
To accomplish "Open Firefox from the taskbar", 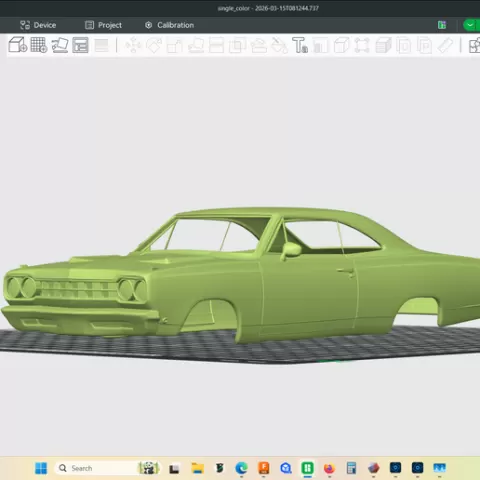I will tap(329, 468).
